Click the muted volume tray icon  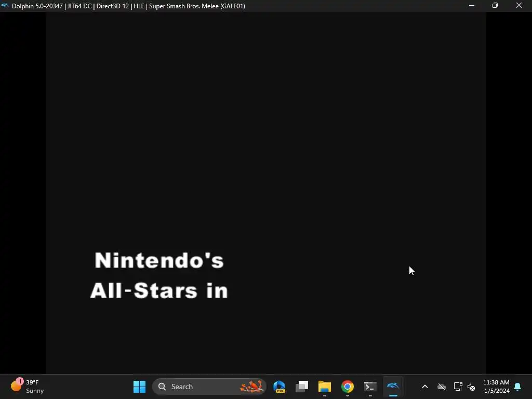click(471, 387)
